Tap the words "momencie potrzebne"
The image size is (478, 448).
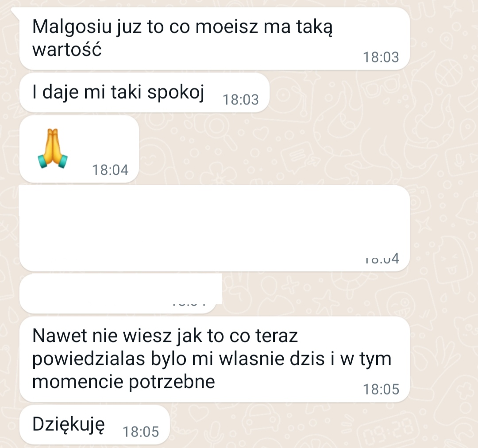pos(123,382)
